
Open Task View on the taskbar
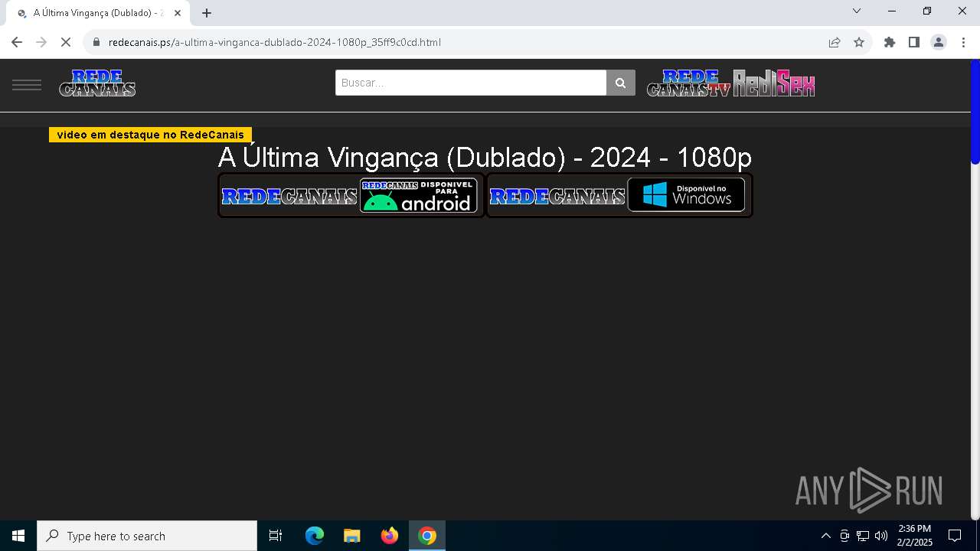click(x=276, y=536)
